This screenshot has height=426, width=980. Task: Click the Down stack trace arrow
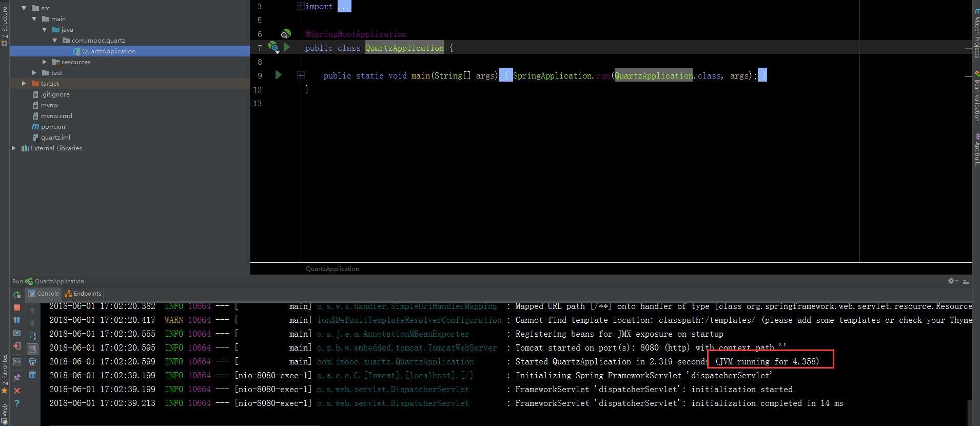tap(32, 323)
